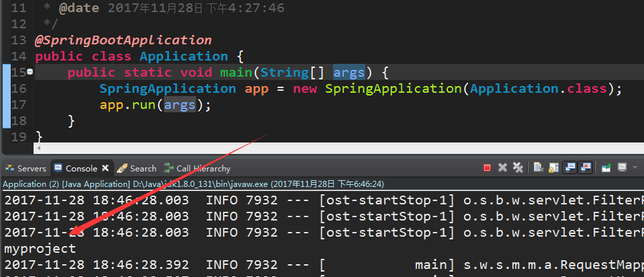
Task: Click line number 16 in gutter
Action: coord(19,89)
